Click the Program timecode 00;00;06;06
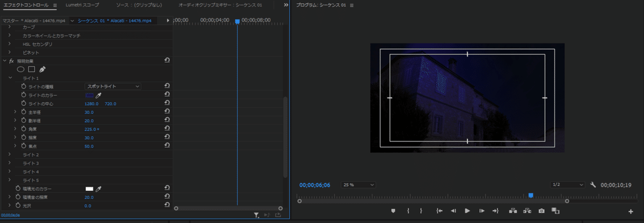Viewport: 644px width, 223px height. click(x=314, y=185)
